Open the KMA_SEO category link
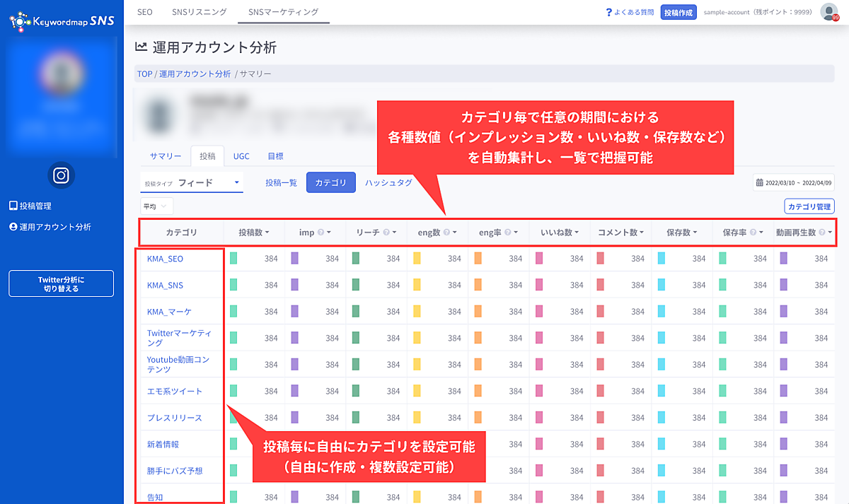849x504 pixels. coord(165,259)
